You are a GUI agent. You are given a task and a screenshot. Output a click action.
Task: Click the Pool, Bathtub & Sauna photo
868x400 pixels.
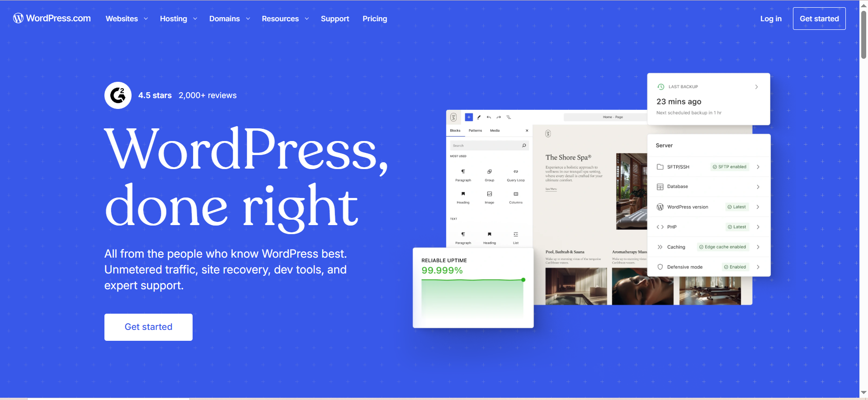point(576,286)
